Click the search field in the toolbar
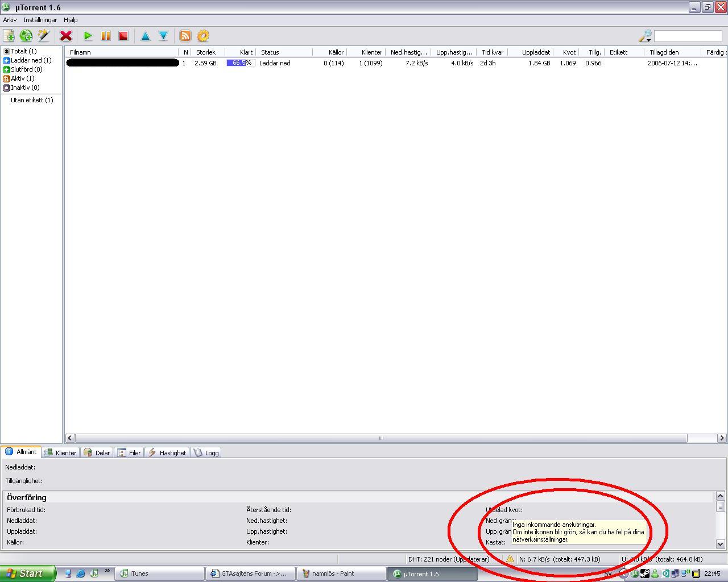728x582 pixels. (x=688, y=36)
